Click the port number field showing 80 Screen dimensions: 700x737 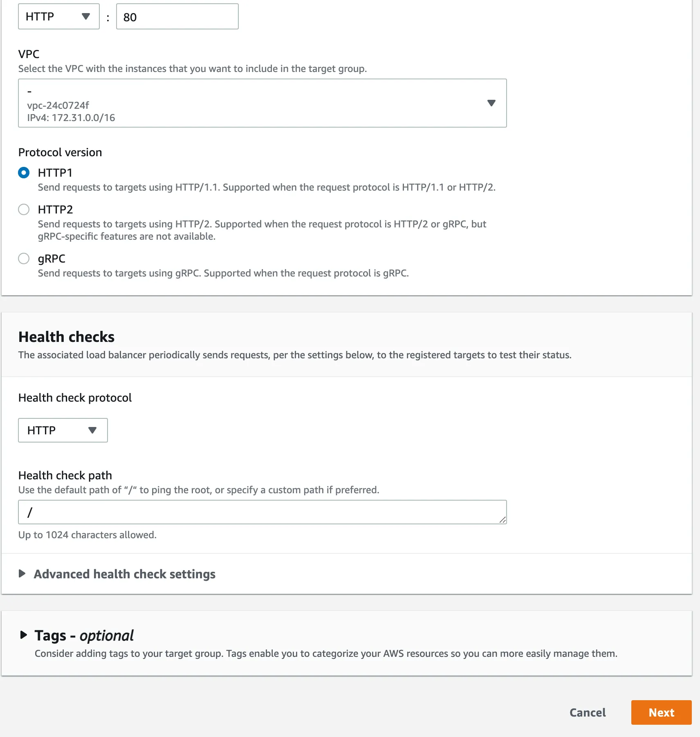point(177,17)
